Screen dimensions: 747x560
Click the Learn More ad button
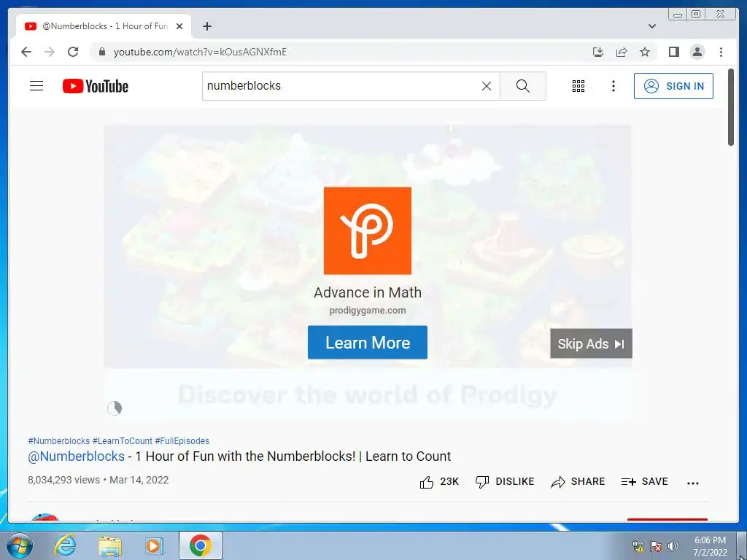(x=368, y=343)
